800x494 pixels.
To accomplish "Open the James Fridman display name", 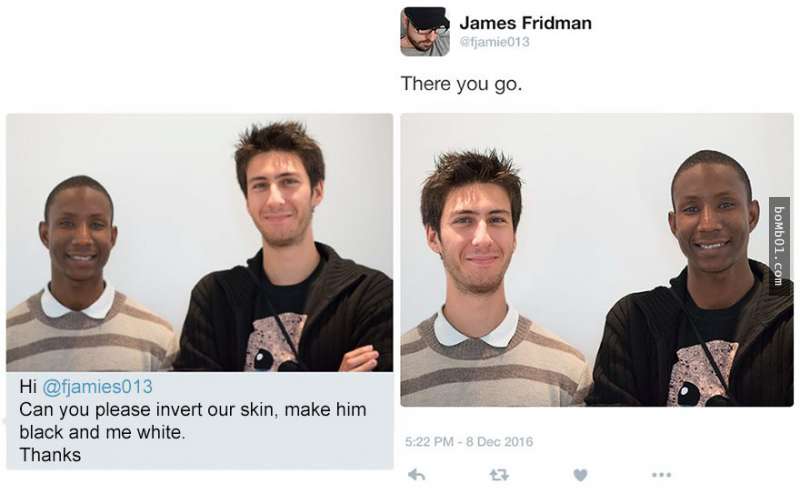I will tap(526, 23).
